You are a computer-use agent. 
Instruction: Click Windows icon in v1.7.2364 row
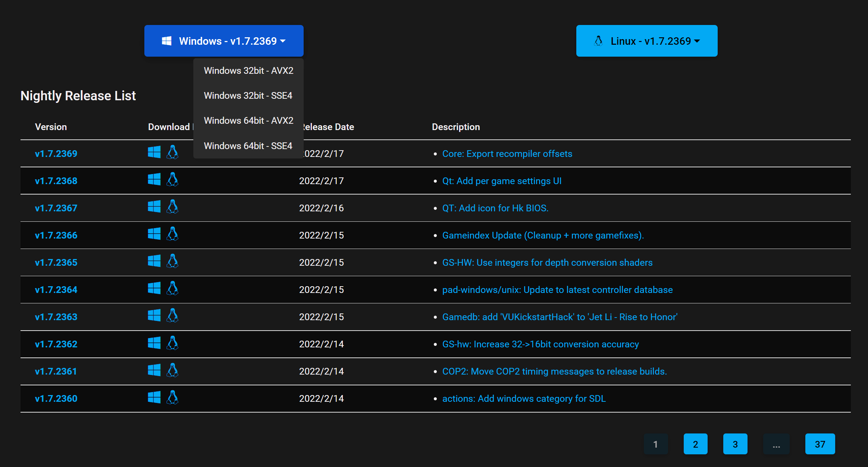point(154,288)
